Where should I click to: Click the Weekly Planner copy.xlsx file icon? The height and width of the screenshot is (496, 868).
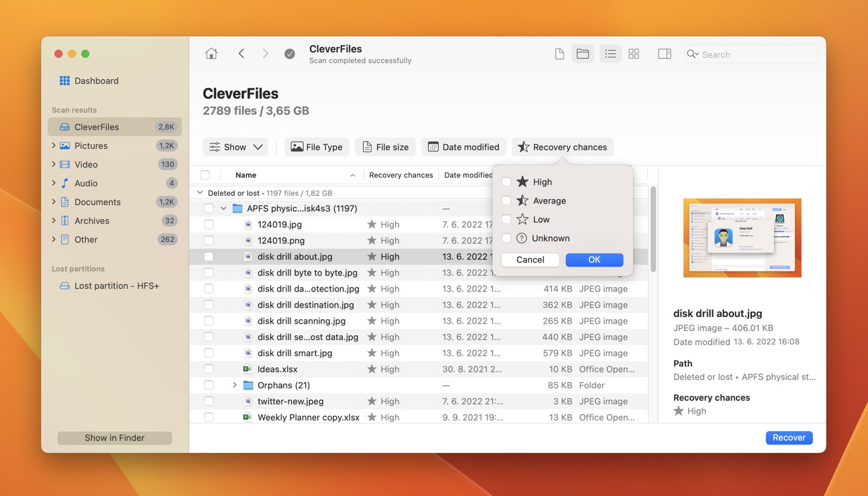[x=247, y=418]
